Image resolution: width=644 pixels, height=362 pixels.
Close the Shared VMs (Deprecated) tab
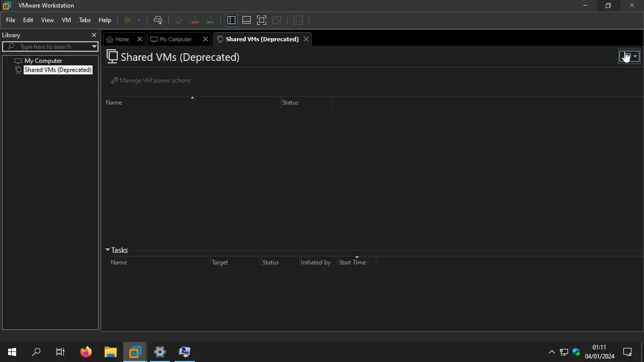(x=306, y=39)
